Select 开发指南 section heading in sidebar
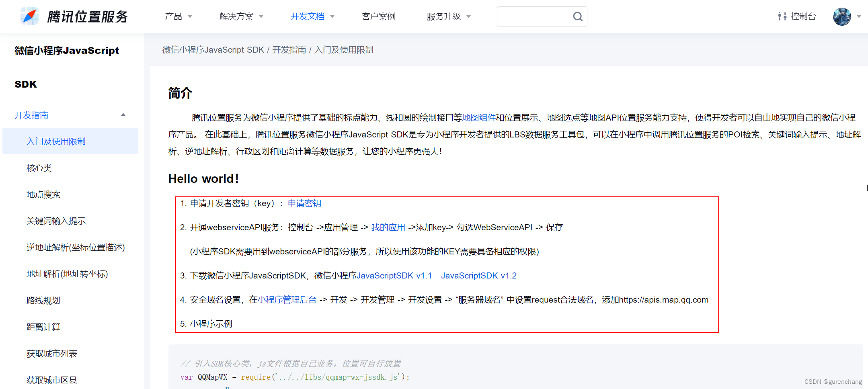The width and height of the screenshot is (868, 389). tap(31, 115)
